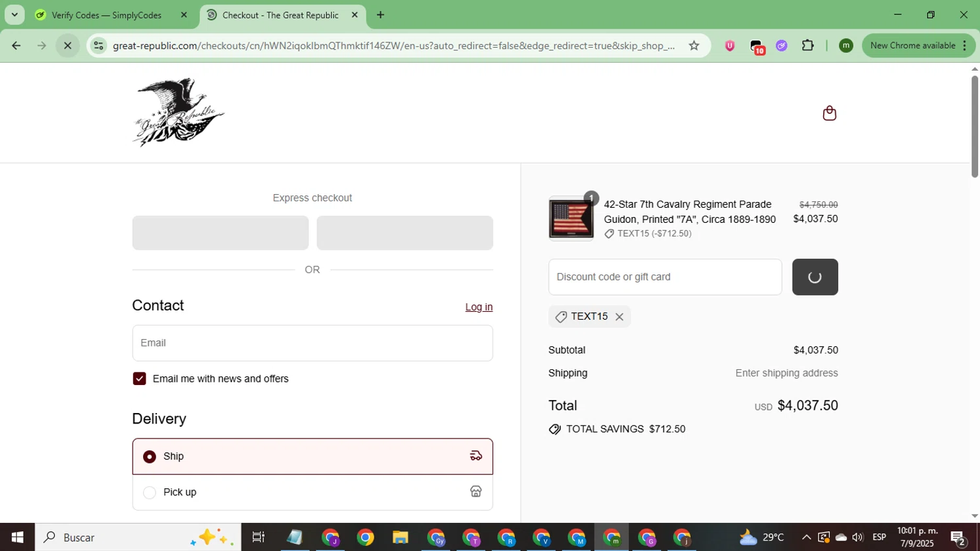Select the Checkout - The Great Republic tab
Viewport: 980px width, 551px height.
coord(280,15)
